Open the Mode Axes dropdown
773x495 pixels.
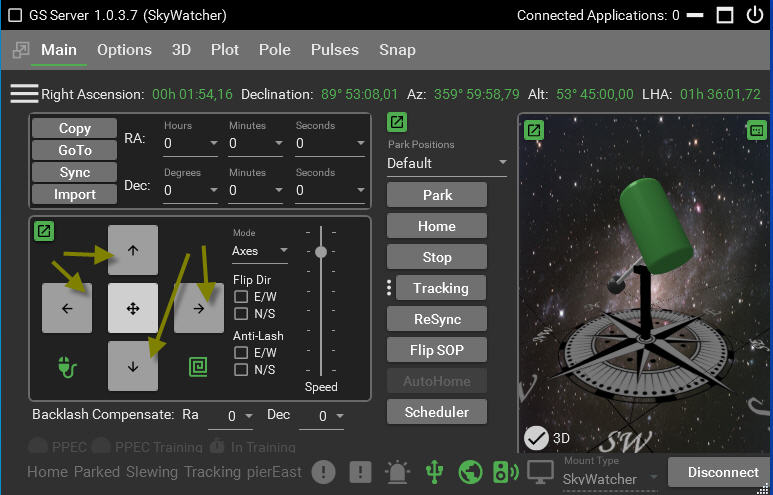point(259,251)
